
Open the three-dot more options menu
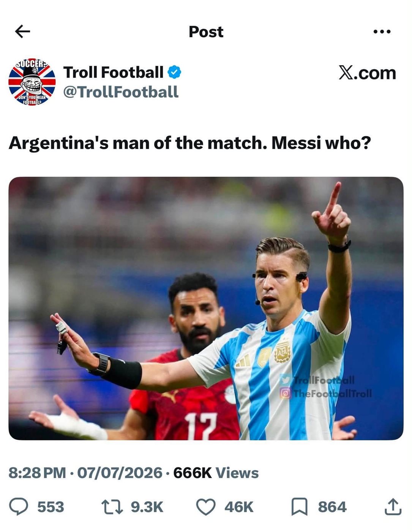(x=382, y=32)
